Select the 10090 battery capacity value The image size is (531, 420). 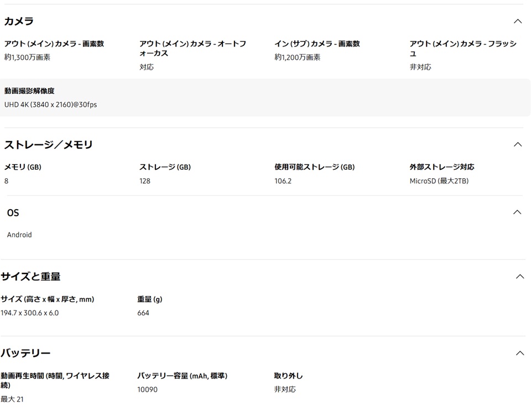coord(147,390)
